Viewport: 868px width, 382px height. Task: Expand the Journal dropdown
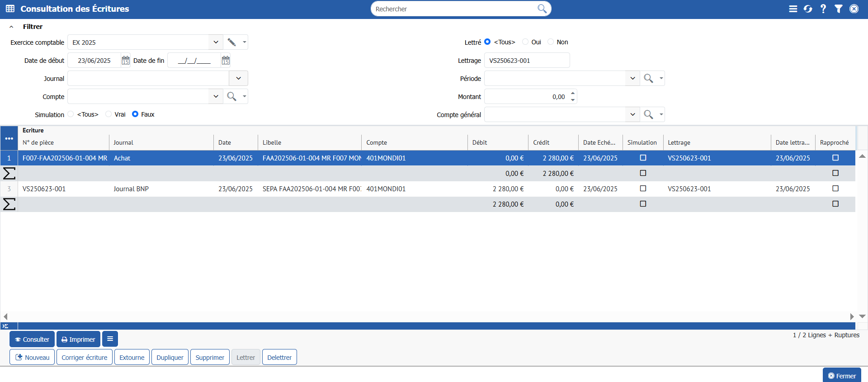(238, 78)
